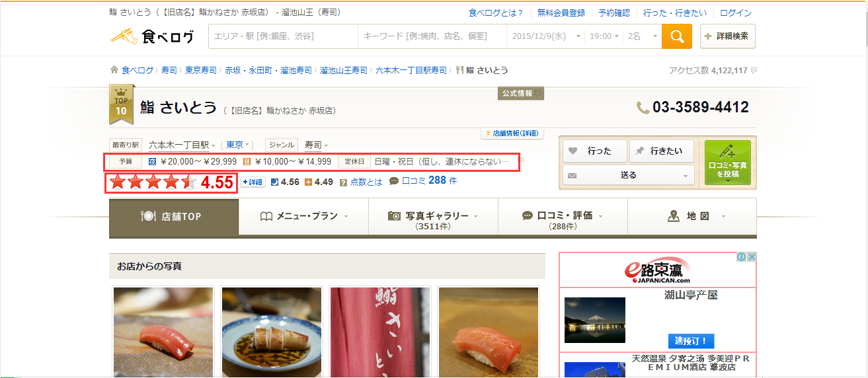Screen dimensions: 868x378
Task: Open the date dropdown 2015/12/9
Action: (x=547, y=36)
